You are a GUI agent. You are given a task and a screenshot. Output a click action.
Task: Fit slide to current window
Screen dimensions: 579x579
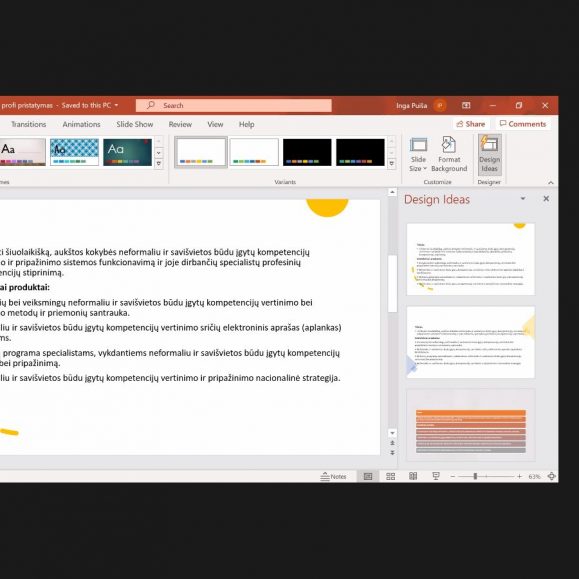click(x=551, y=476)
